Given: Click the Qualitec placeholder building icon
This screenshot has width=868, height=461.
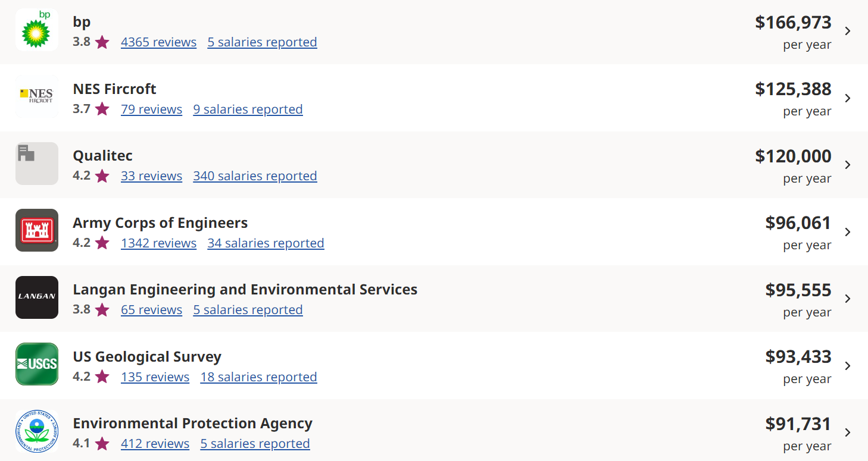Looking at the screenshot, I should point(37,164).
